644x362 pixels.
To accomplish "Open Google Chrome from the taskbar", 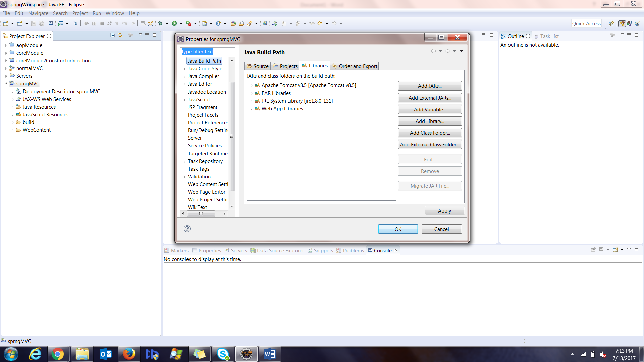I will (58, 354).
